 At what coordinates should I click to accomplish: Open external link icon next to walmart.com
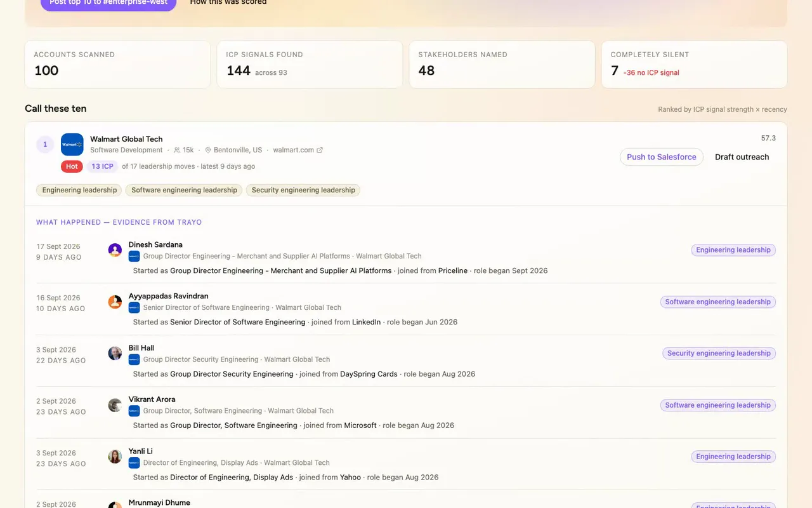[320, 150]
